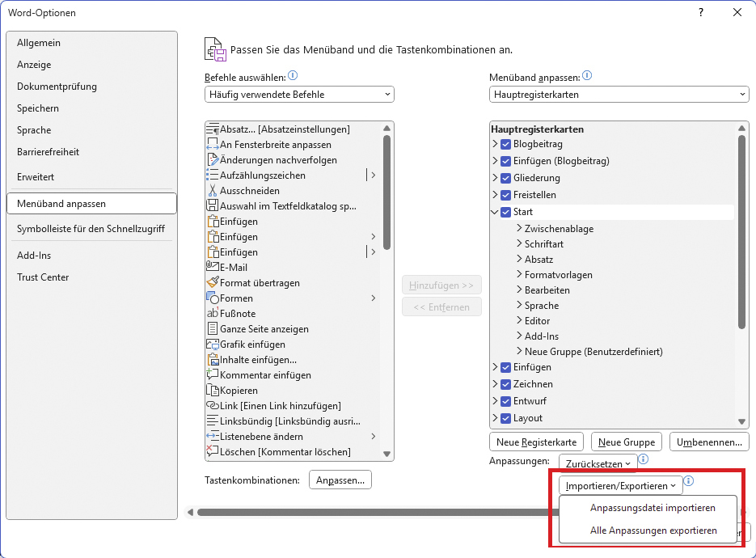The image size is (756, 558).
Task: Click the Formen shapes icon
Action: [x=212, y=298]
